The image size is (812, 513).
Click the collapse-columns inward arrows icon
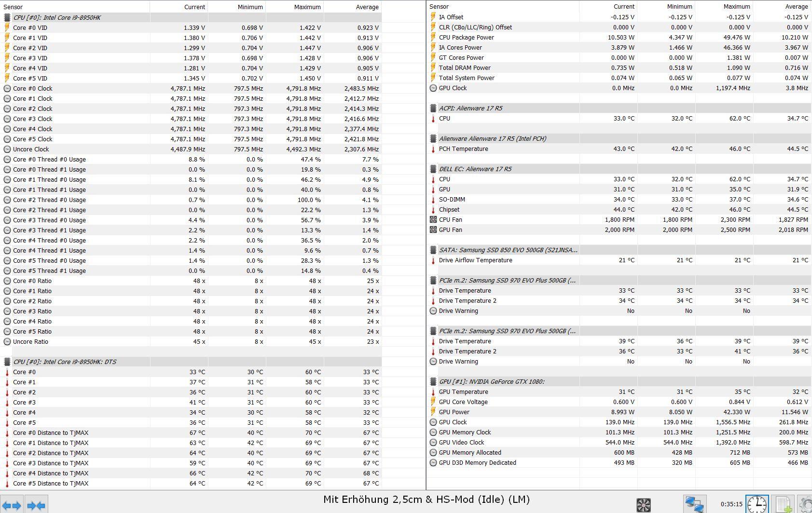pyautogui.click(x=36, y=505)
